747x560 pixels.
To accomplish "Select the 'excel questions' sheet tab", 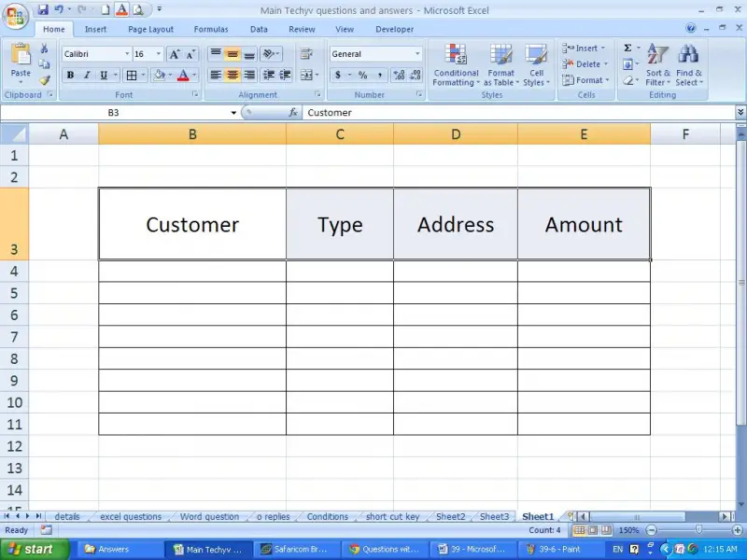I will (131, 517).
